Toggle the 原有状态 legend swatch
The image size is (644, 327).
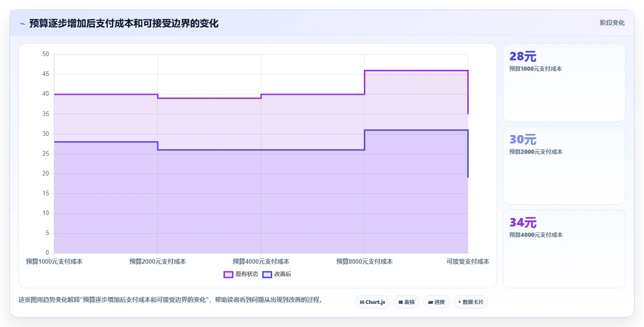(x=228, y=274)
